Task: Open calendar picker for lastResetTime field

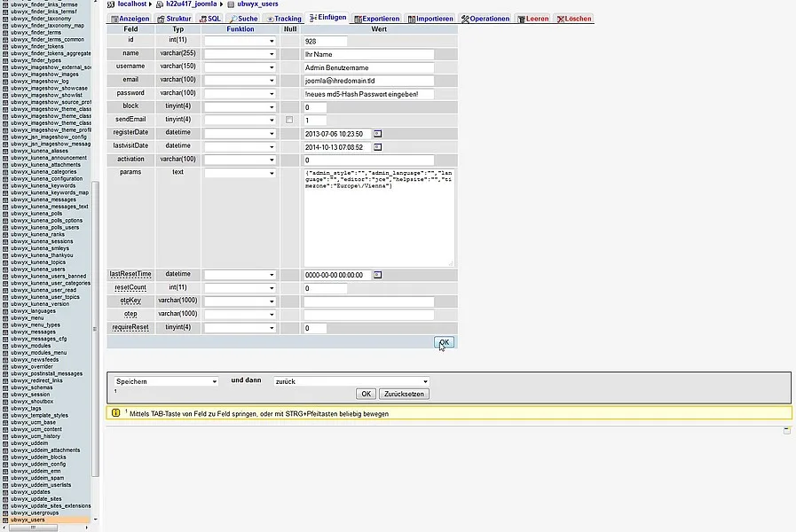Action: [x=376, y=275]
